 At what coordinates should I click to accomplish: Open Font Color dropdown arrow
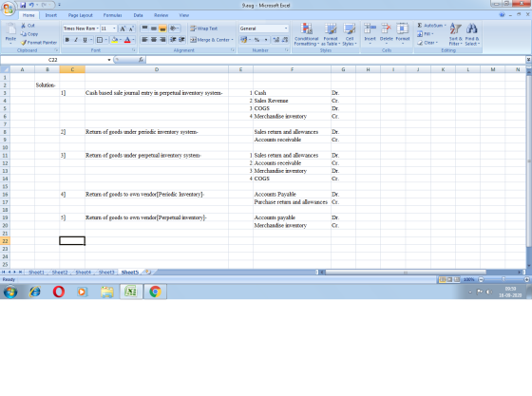click(133, 40)
